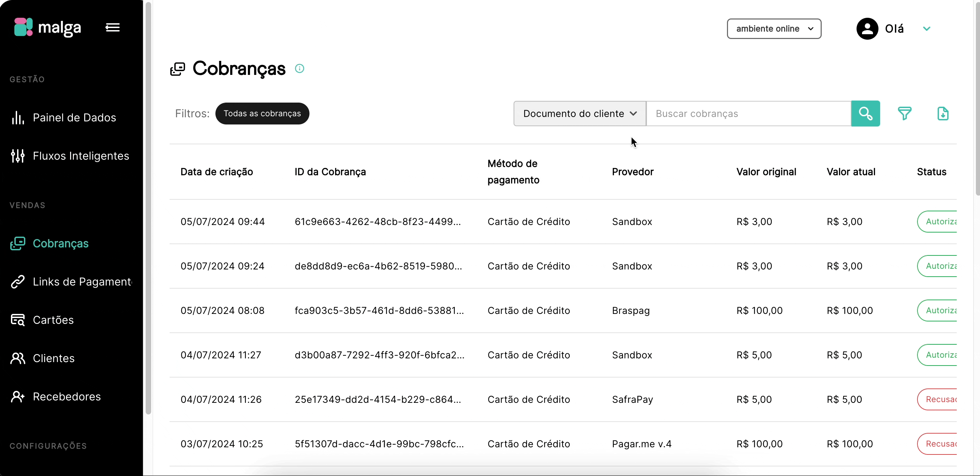
Task: Click the sidebar vertical scrollbar
Action: (148, 206)
